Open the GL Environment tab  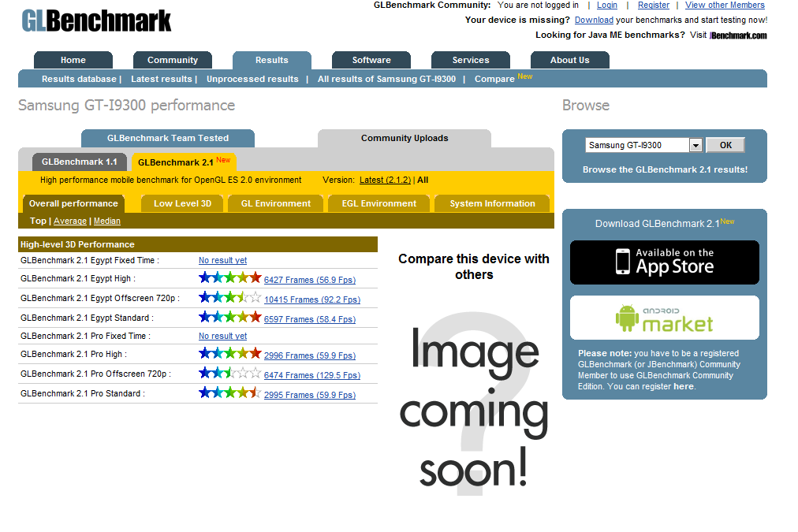point(276,203)
